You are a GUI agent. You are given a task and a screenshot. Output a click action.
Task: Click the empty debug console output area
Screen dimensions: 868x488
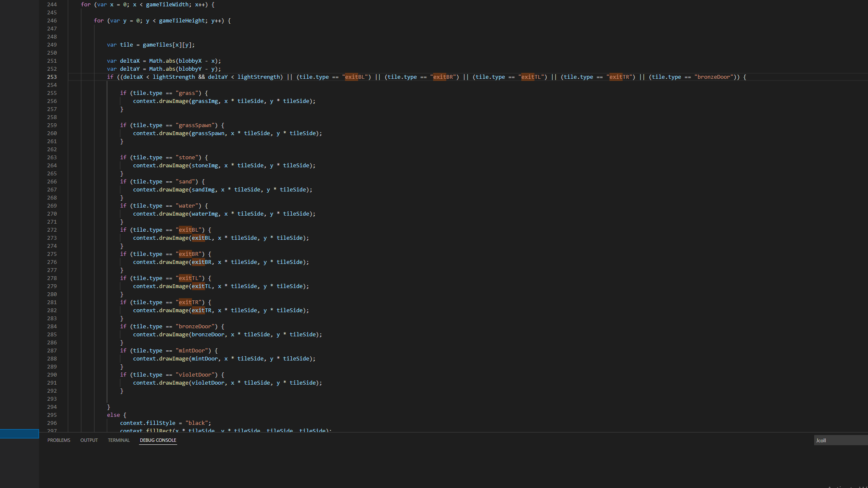[424, 466]
